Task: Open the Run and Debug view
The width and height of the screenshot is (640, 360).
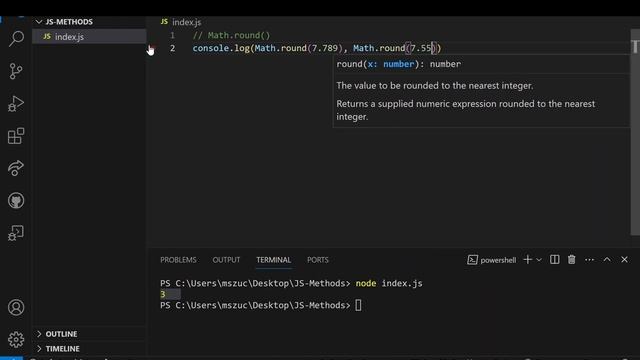Action: coord(16,104)
